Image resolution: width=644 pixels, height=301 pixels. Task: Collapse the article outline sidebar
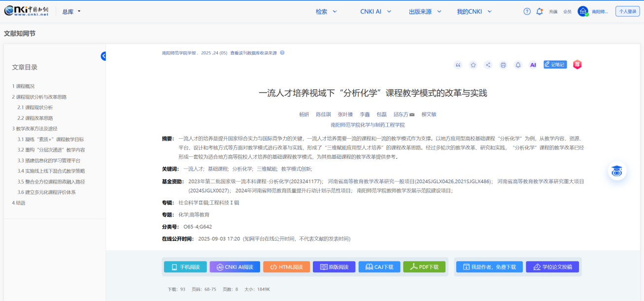(104, 56)
